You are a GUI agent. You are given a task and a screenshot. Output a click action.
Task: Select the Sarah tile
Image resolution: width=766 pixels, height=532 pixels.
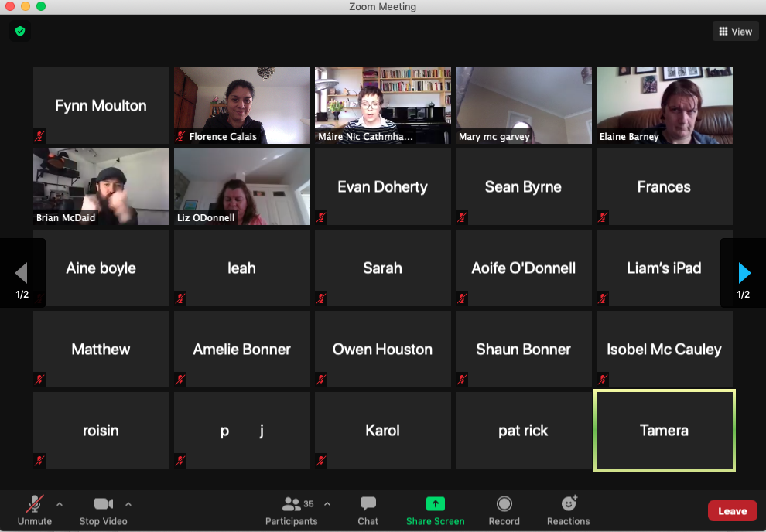(x=382, y=268)
